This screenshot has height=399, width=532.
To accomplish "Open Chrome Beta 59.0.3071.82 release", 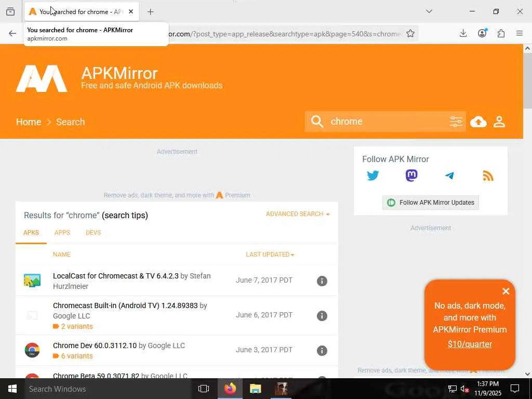I will (96, 376).
